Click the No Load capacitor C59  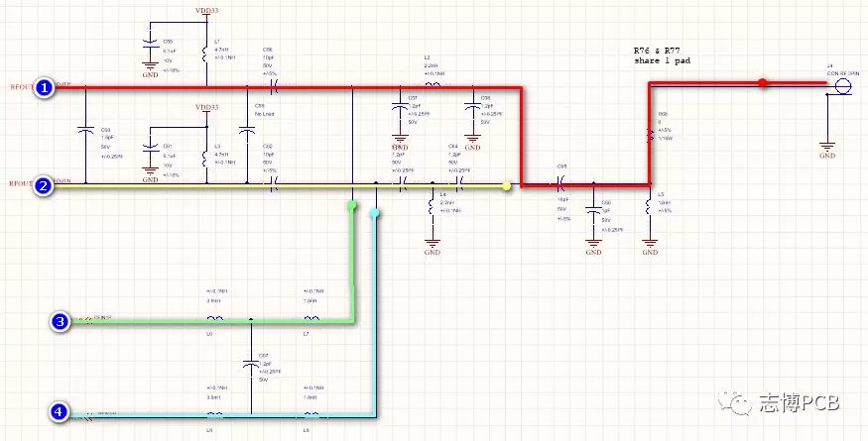246,129
